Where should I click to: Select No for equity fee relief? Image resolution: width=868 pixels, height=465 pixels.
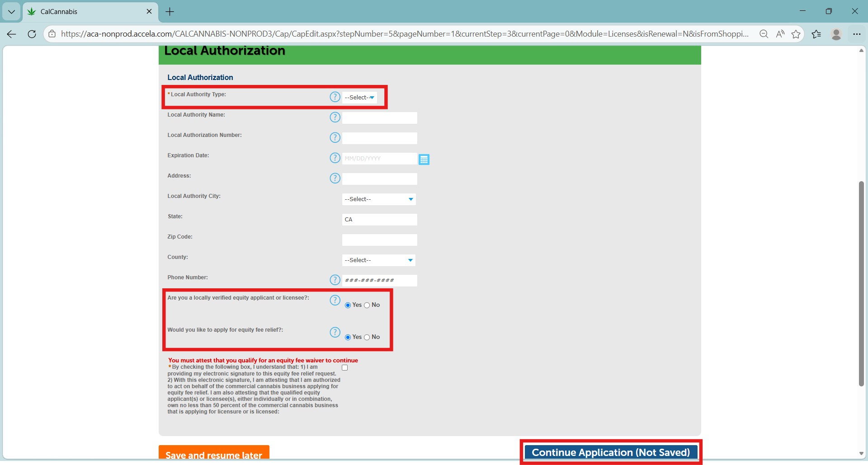click(367, 338)
